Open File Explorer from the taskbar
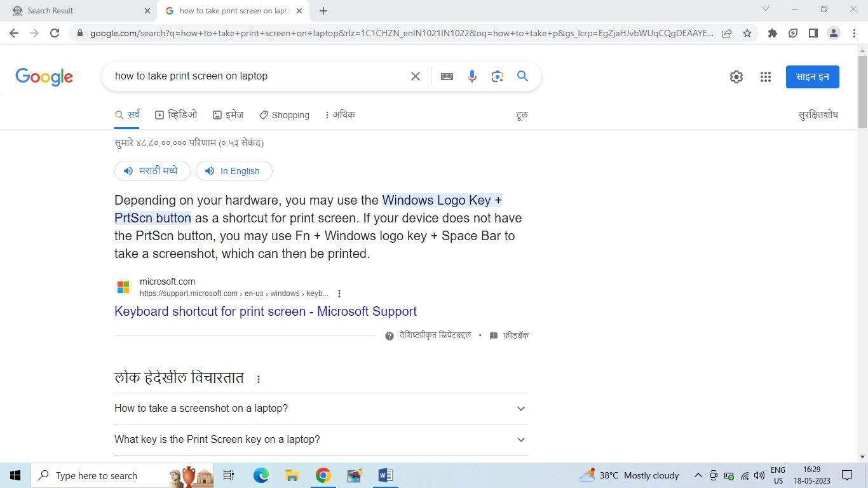Screen dimensions: 868x488 tap(292, 475)
